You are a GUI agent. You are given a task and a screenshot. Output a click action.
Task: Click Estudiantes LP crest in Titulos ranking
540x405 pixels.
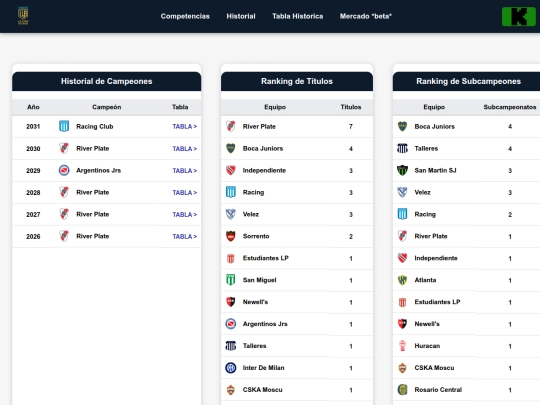[231, 258]
